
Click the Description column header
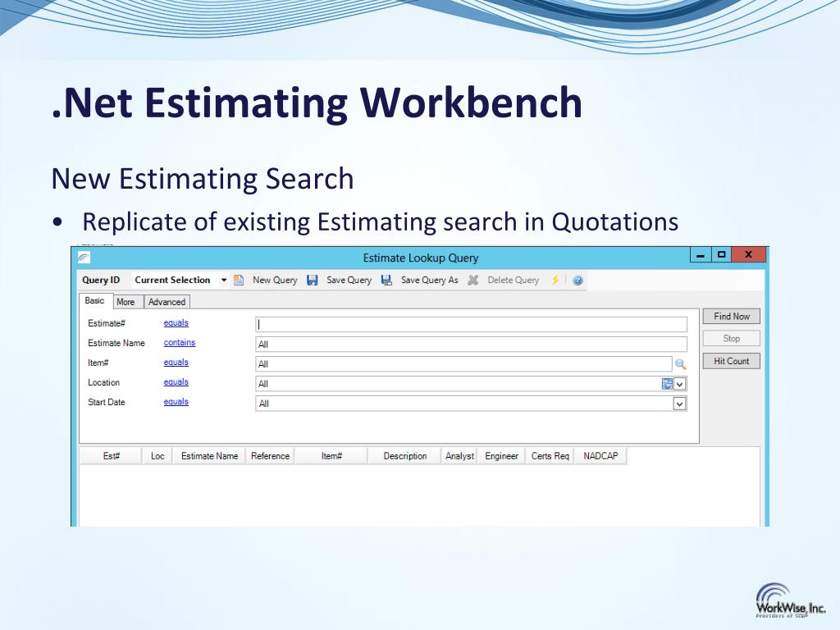tap(405, 456)
